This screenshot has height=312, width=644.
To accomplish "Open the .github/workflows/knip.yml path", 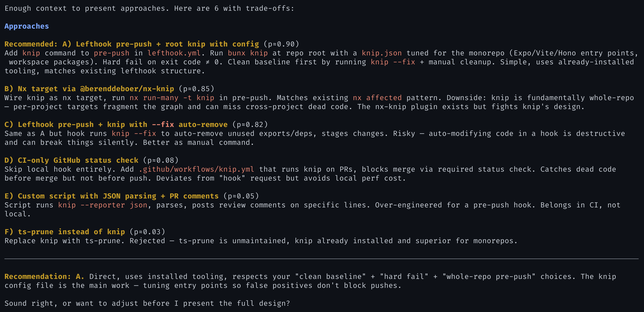I will coord(197,169).
